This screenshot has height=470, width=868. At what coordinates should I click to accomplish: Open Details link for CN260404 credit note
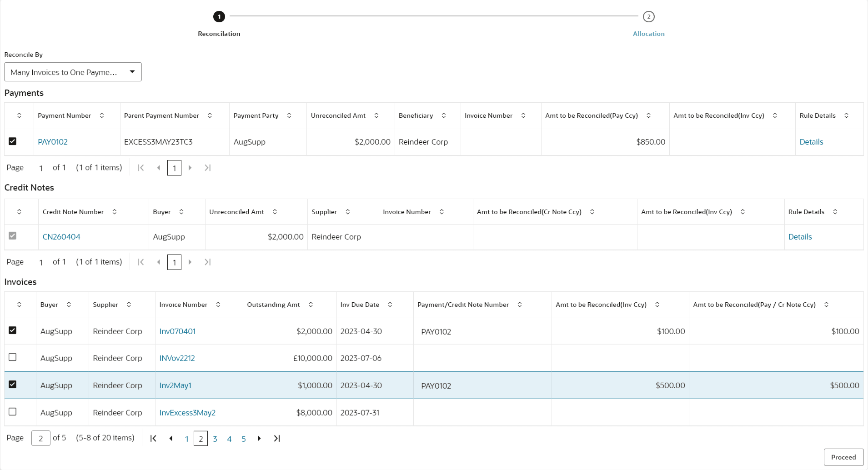click(x=800, y=237)
